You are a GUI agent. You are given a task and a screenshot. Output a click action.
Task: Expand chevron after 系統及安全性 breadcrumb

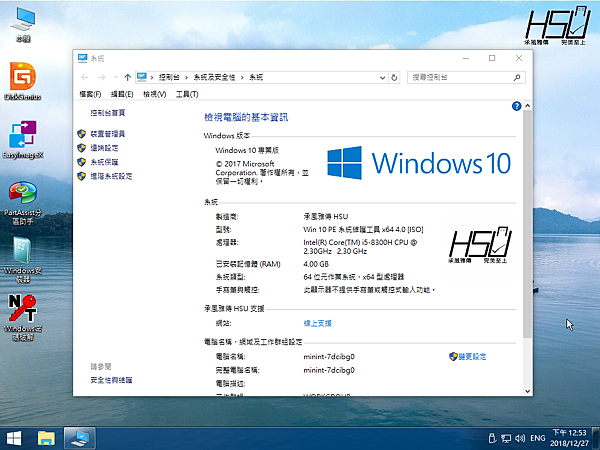coord(242,78)
